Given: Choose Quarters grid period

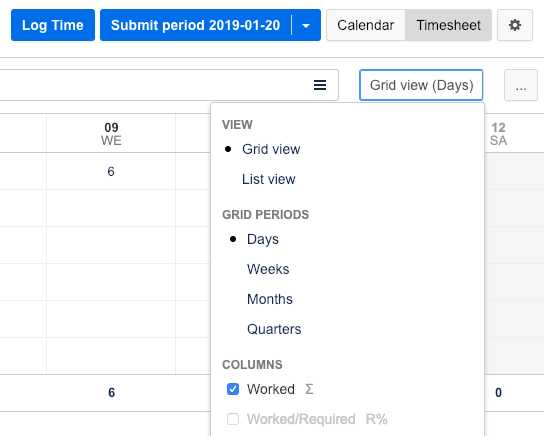Looking at the screenshot, I should click(274, 329).
